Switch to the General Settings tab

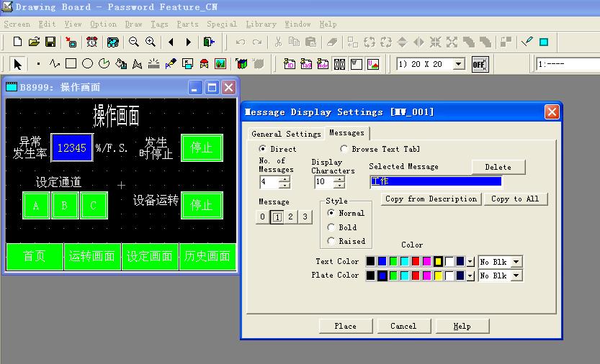286,134
